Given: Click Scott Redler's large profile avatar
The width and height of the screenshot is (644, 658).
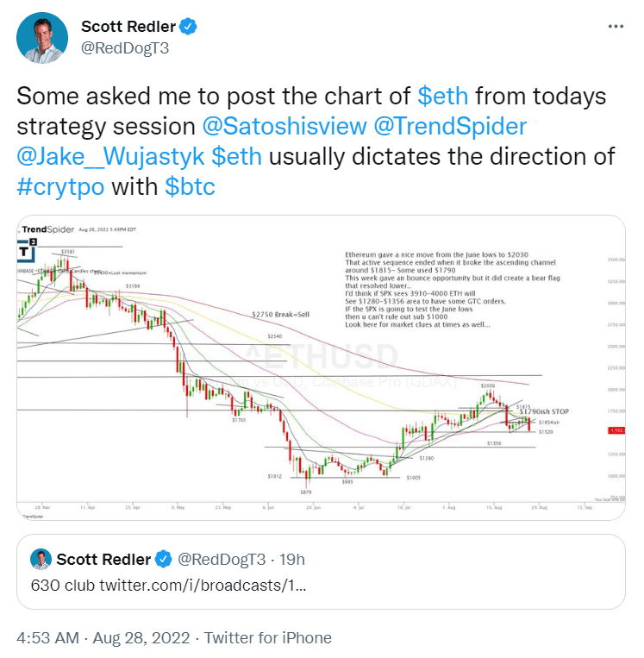Looking at the screenshot, I should [42, 38].
